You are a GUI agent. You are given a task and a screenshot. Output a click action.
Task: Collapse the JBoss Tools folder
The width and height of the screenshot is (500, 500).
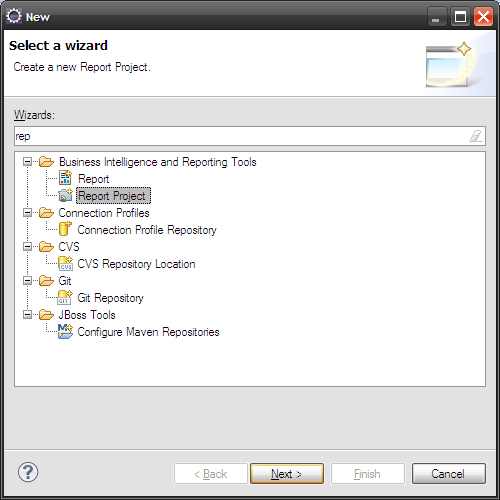[27, 315]
